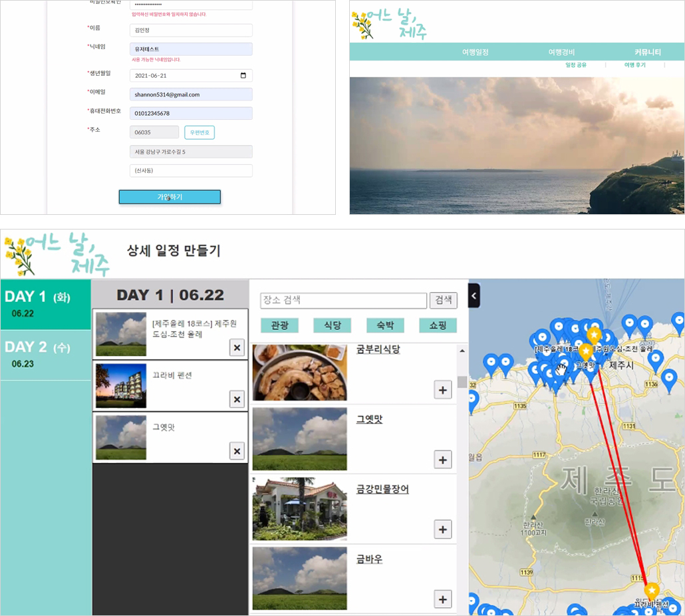Viewport: 685px width, 616px height.
Task: Select the DAY 1 (화) 06.22 tab
Action: (46, 305)
